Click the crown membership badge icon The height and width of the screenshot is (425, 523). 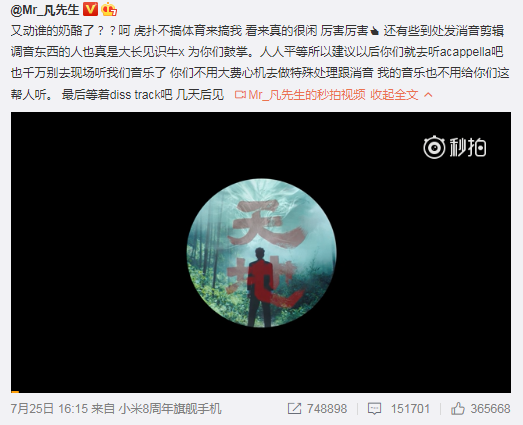tap(109, 9)
